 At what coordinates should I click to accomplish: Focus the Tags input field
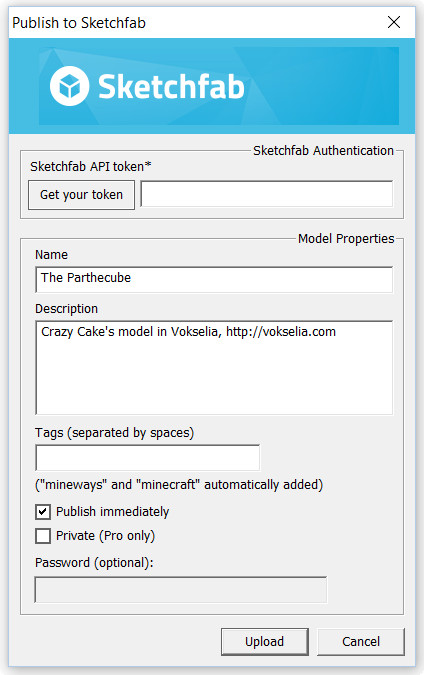click(x=148, y=458)
